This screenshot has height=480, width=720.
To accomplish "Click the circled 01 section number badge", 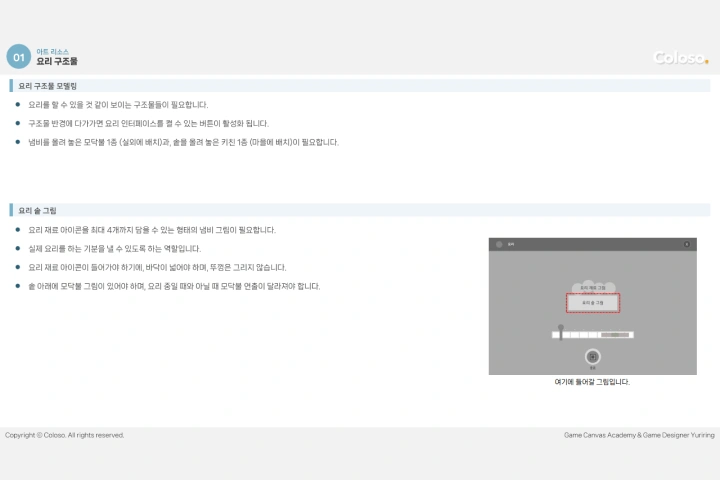I will (x=19, y=56).
